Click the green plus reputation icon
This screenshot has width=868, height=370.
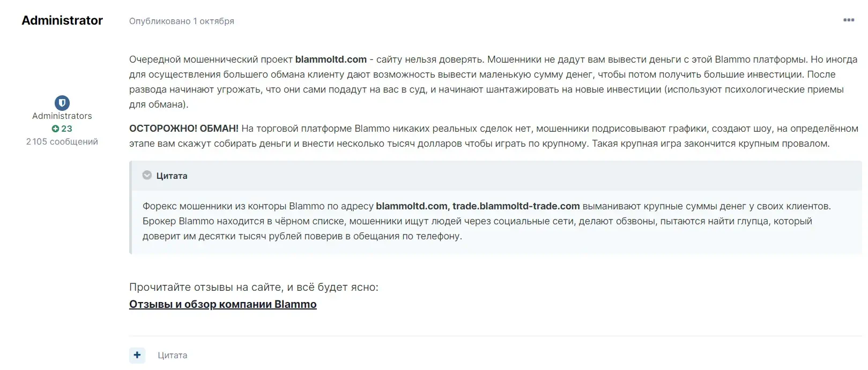[x=55, y=129]
